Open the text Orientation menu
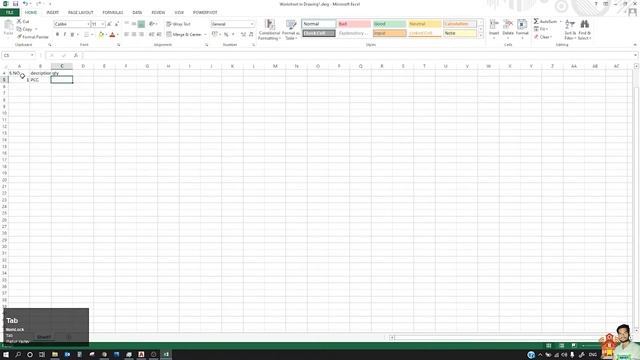Viewport: 640px width, 360px height. tap(153, 24)
